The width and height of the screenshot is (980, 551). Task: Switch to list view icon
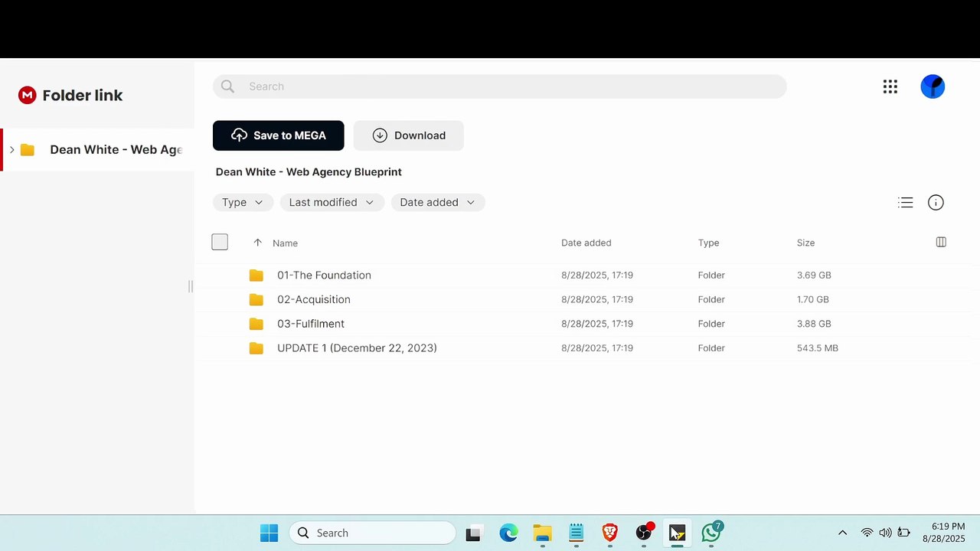pos(906,203)
